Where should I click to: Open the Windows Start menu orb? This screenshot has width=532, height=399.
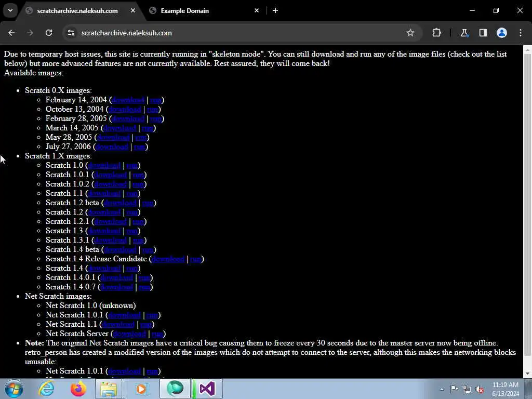[14, 389]
